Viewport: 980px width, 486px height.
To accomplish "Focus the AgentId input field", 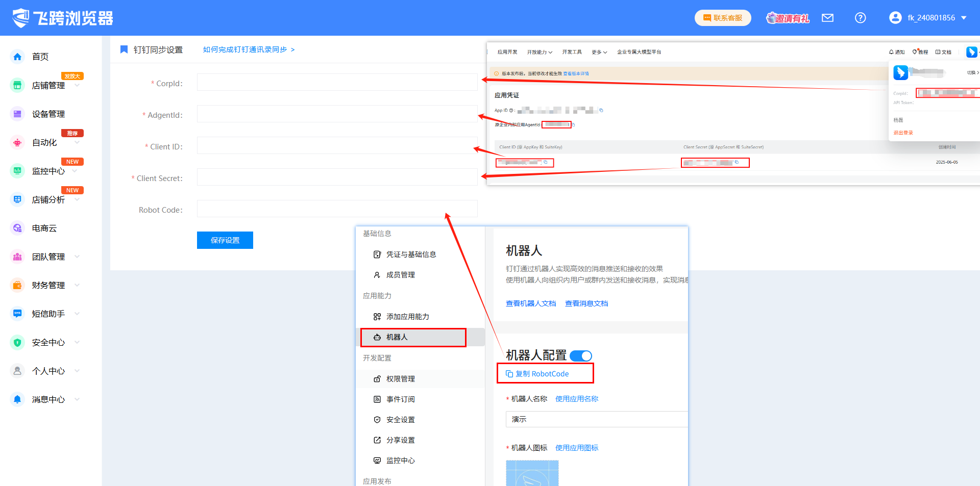I will pyautogui.click(x=337, y=114).
